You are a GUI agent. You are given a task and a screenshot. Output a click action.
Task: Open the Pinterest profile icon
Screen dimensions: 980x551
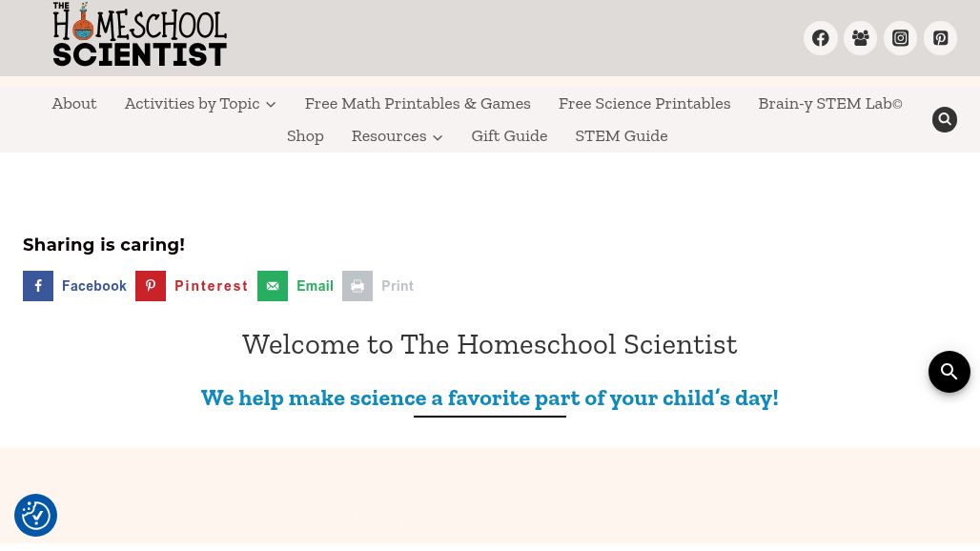(941, 38)
